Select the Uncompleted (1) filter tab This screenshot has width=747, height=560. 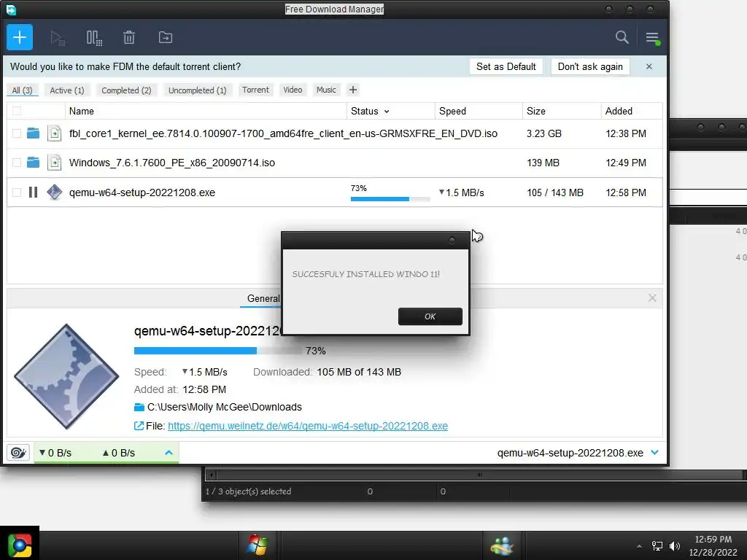click(197, 90)
